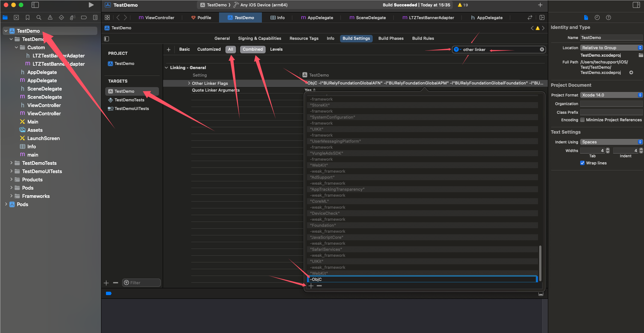
Task: Open the Debug navigator icon
Action: (73, 17)
